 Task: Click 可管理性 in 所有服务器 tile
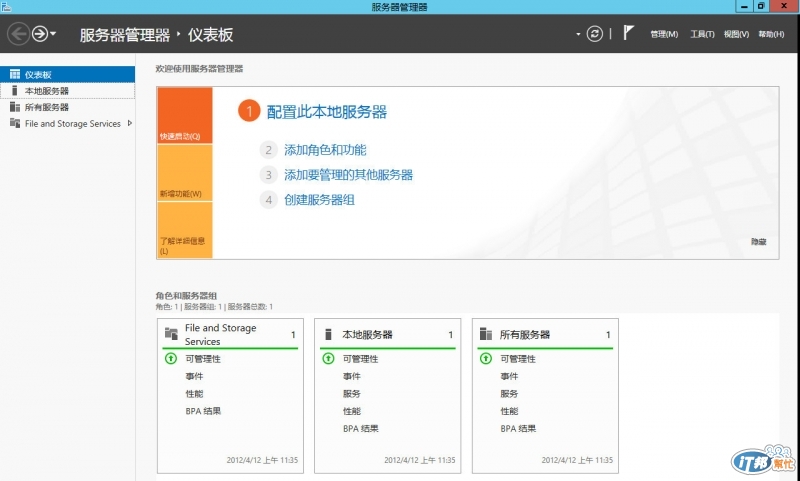click(x=518, y=359)
